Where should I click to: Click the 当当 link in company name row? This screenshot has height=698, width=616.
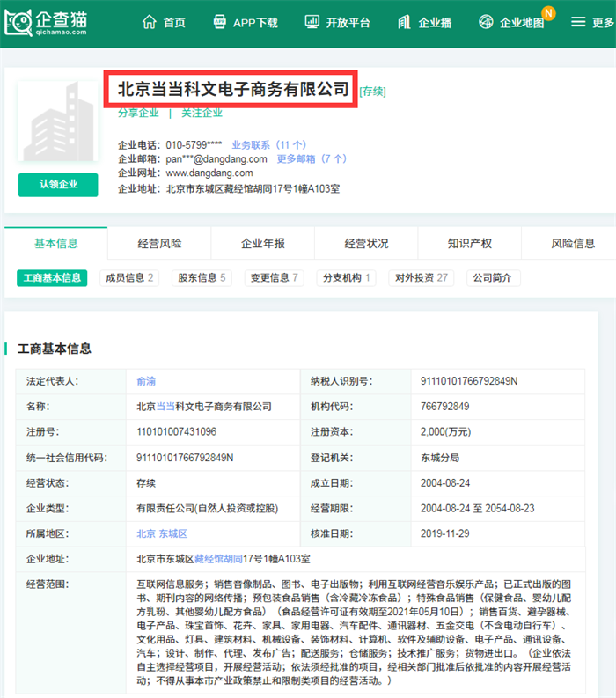(x=165, y=407)
